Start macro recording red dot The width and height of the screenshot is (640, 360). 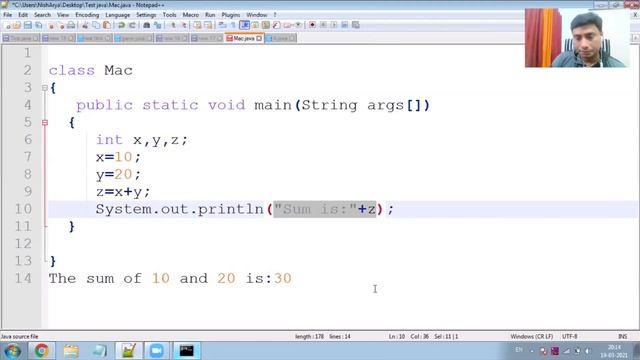coord(312,25)
